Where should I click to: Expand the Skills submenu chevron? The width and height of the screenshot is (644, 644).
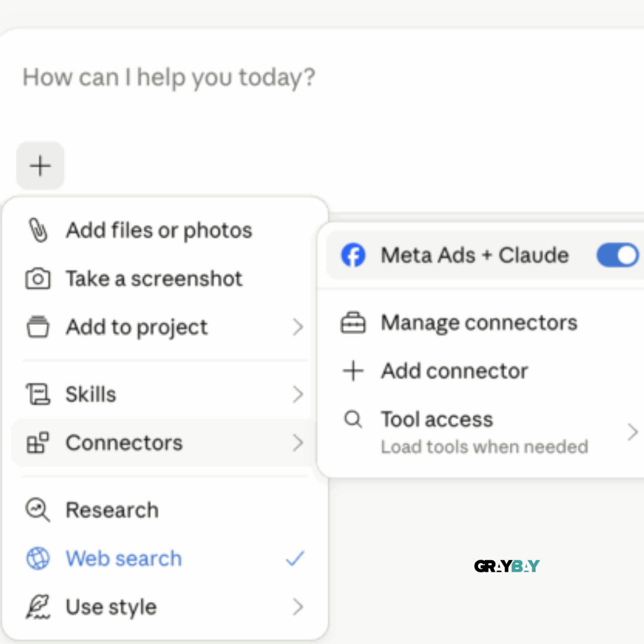click(298, 394)
